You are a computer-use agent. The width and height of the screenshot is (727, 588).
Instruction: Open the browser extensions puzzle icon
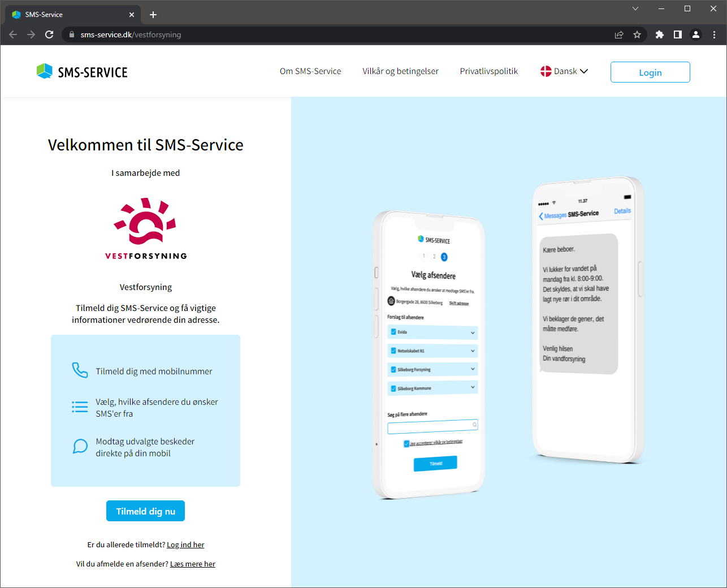tap(659, 34)
